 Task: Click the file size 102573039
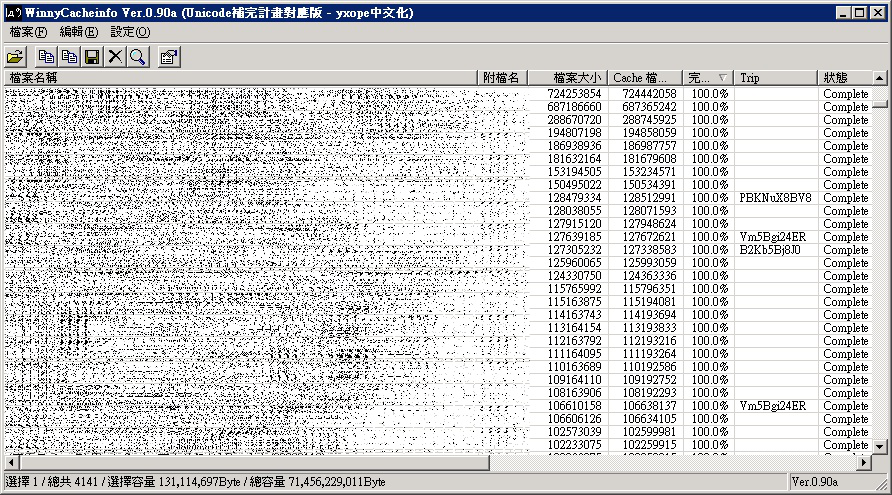[x=574, y=432]
